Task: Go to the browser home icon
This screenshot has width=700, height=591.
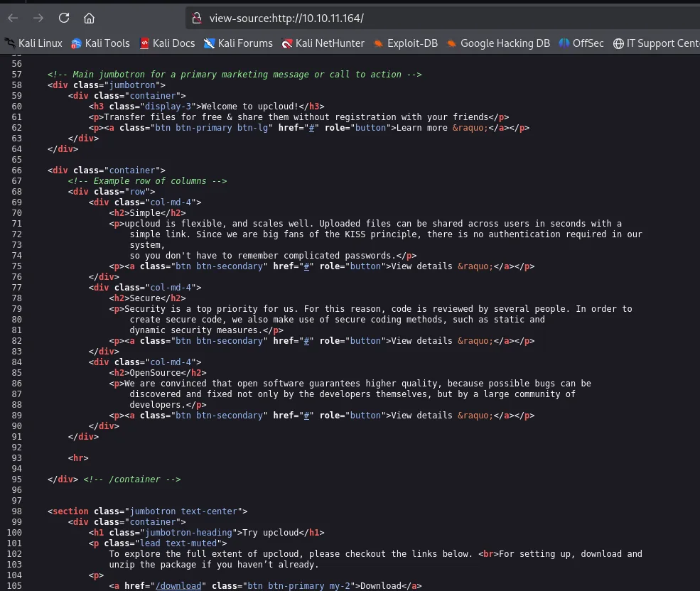Action: (x=90, y=18)
